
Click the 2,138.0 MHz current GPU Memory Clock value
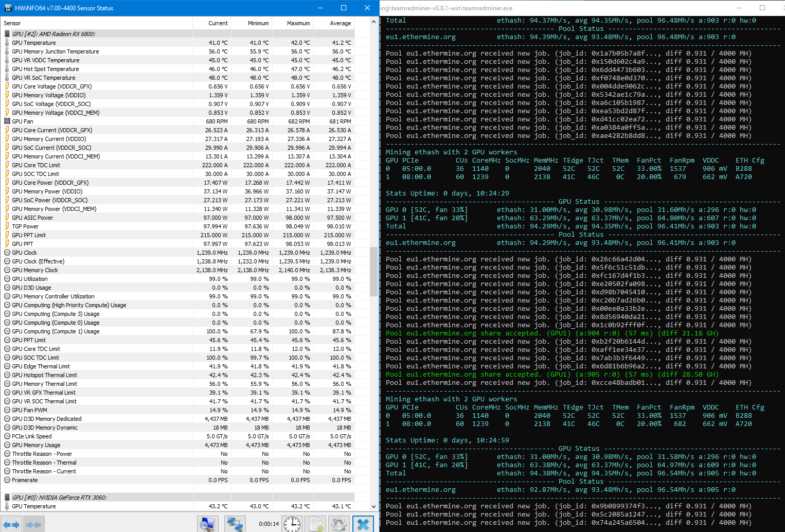click(212, 270)
